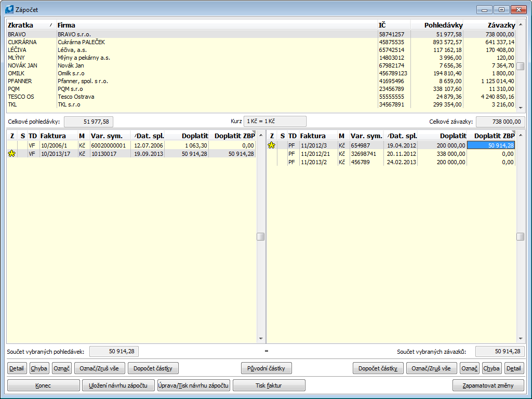Click the Firma column header
Viewport: 532px width, 399px height.
[217, 25]
